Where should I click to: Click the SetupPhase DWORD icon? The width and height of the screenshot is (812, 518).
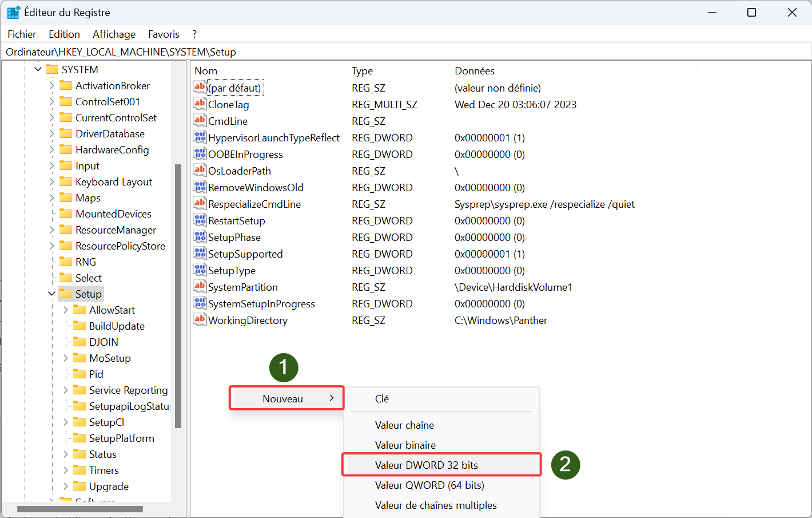(x=200, y=237)
